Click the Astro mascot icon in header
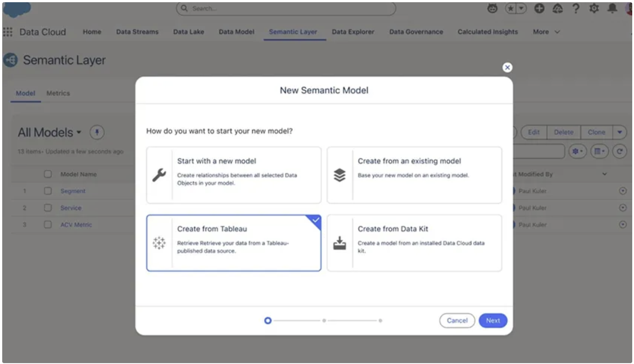Image resolution: width=634 pixels, height=364 pixels. (492, 8)
